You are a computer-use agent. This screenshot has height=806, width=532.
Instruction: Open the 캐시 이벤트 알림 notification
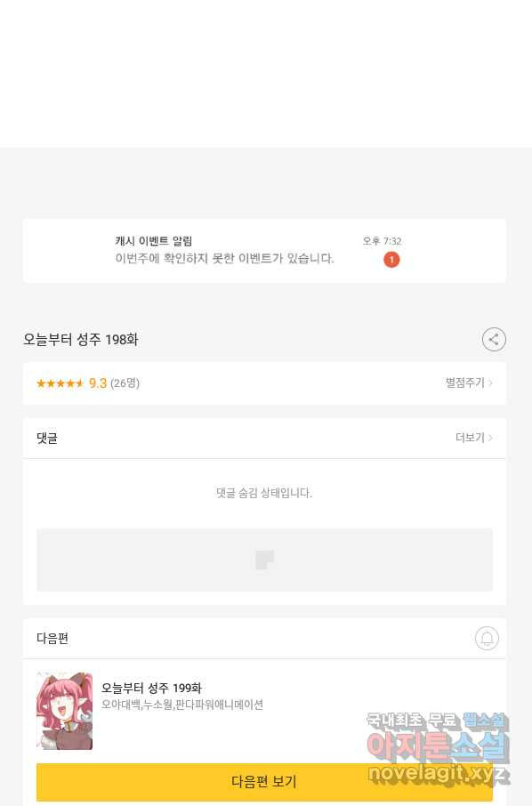(264, 251)
